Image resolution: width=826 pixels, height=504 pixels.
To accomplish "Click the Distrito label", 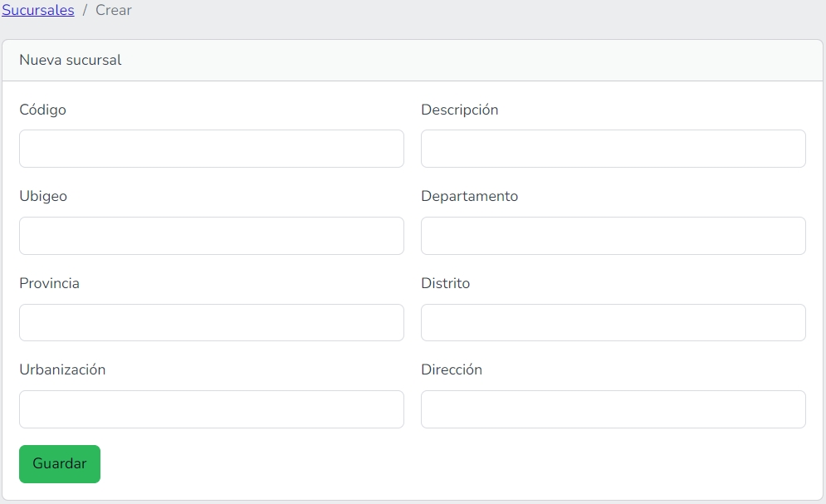I will click(445, 283).
